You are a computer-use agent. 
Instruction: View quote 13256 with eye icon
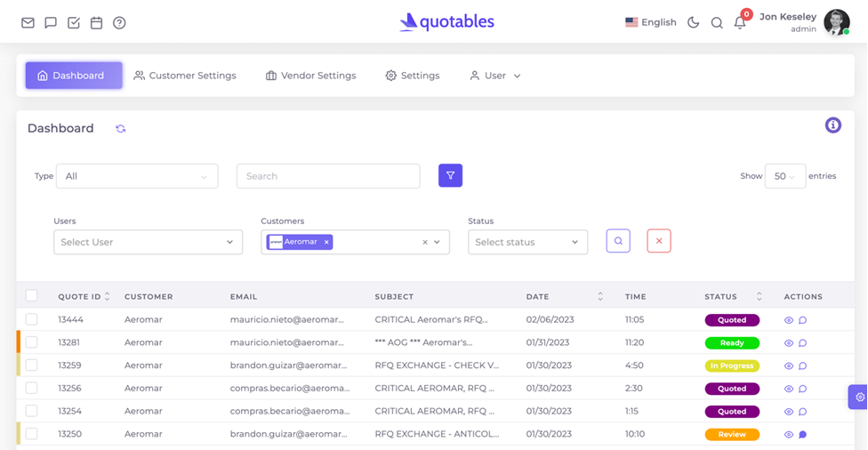coord(789,389)
